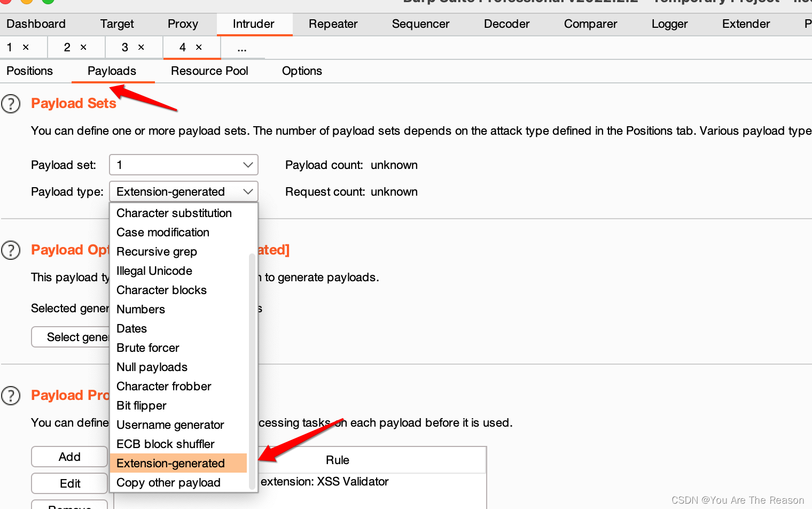
Task: Select Intruder attack tab 3
Action: [125, 48]
